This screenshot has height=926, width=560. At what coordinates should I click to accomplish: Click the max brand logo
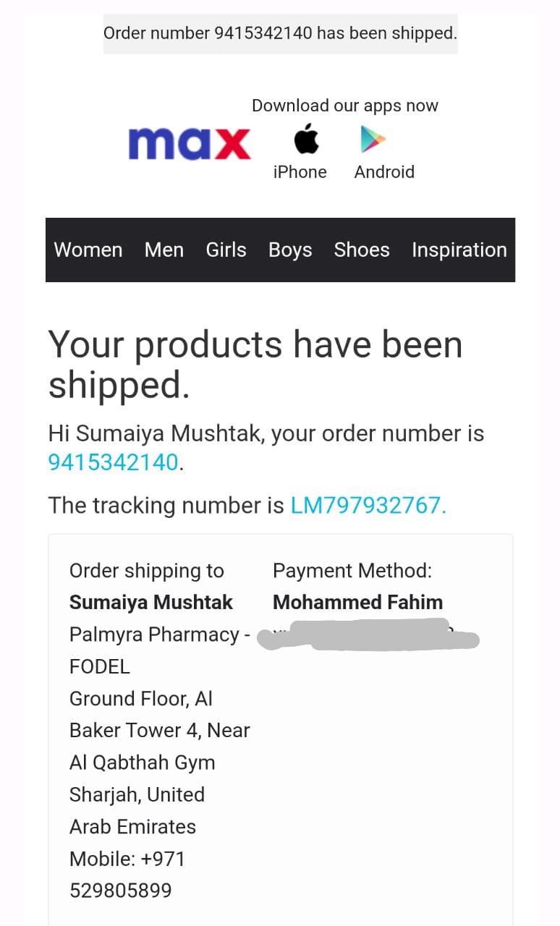click(190, 143)
